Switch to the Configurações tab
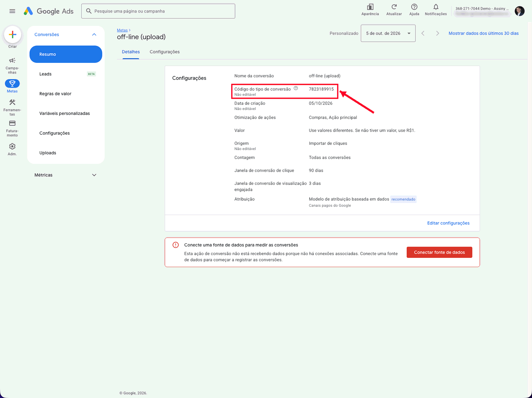532x398 pixels. click(165, 52)
